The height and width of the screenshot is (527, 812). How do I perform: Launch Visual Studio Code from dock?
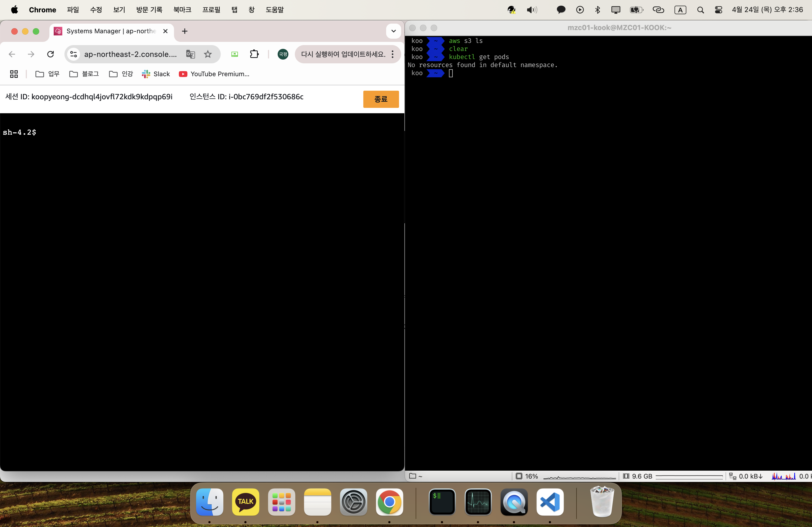coord(550,502)
